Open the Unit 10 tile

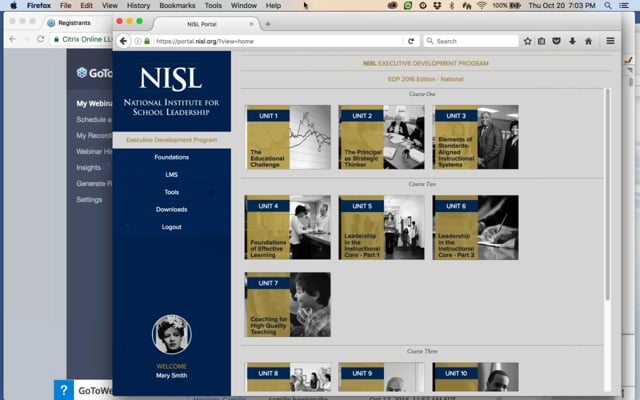(476, 377)
